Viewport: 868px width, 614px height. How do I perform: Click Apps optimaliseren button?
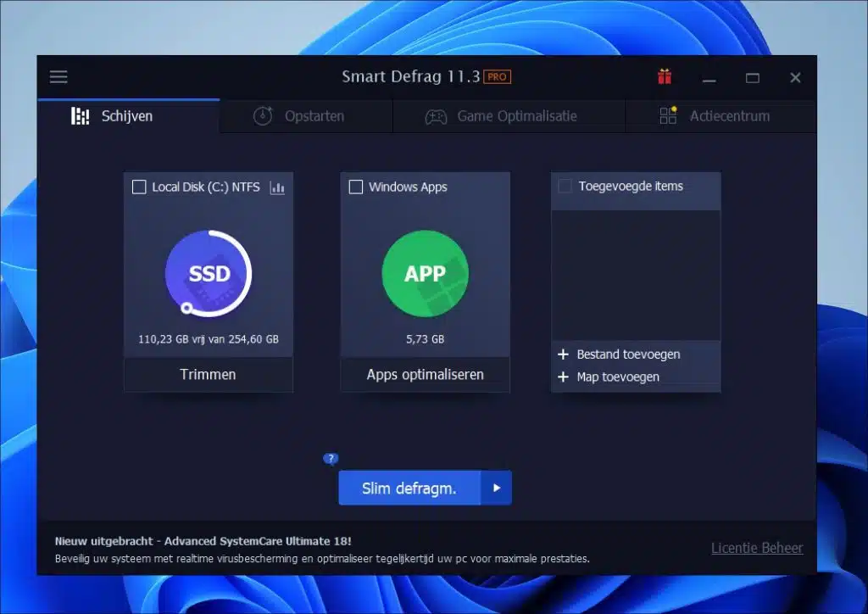point(426,375)
